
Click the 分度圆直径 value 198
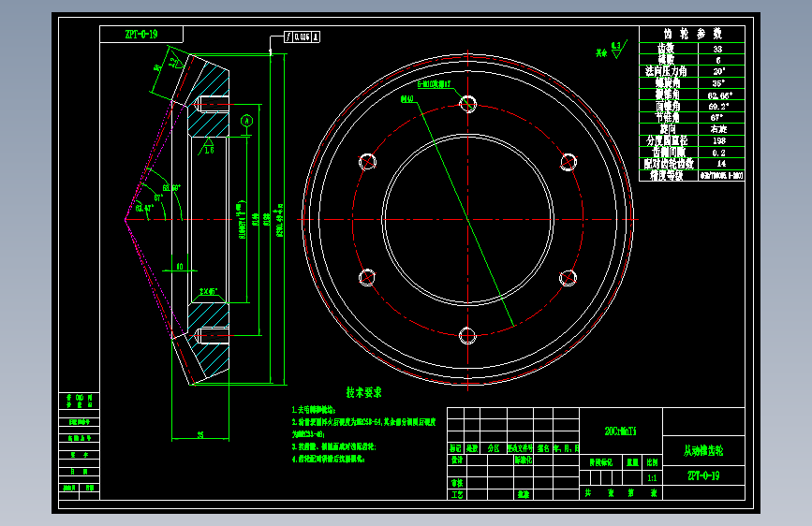coord(718,140)
